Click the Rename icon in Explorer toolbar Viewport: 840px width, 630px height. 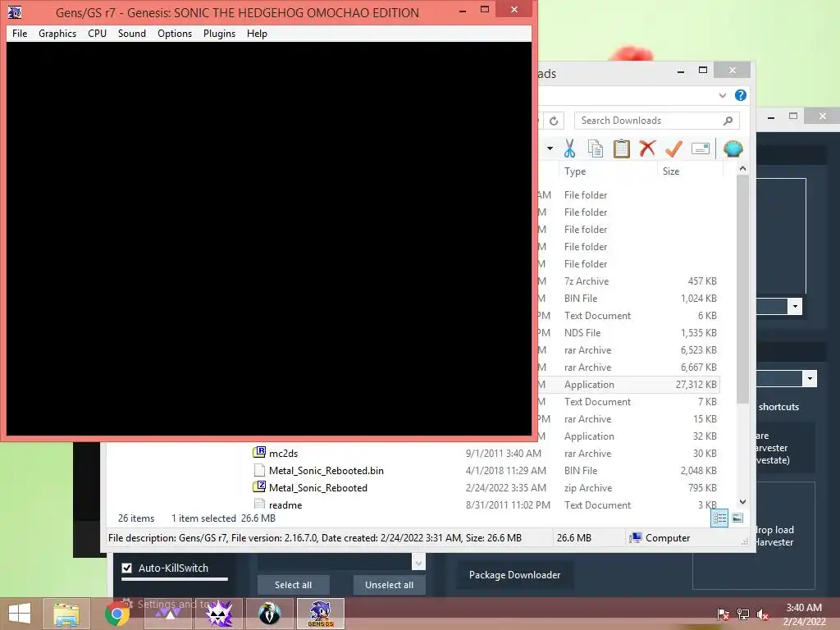[x=701, y=148]
